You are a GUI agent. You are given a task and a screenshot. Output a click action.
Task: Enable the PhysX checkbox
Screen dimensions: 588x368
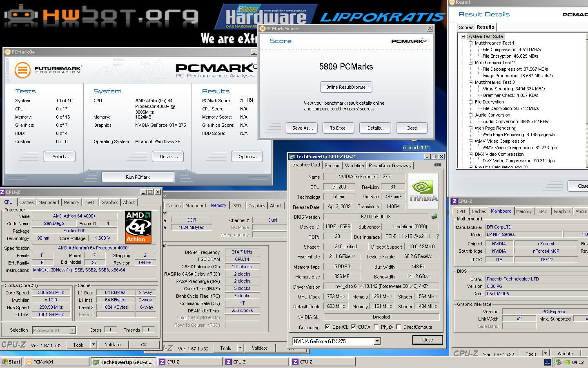376,327
